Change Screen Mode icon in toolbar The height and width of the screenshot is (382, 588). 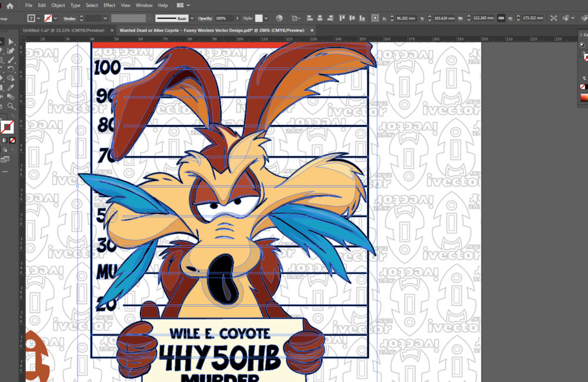click(5, 160)
